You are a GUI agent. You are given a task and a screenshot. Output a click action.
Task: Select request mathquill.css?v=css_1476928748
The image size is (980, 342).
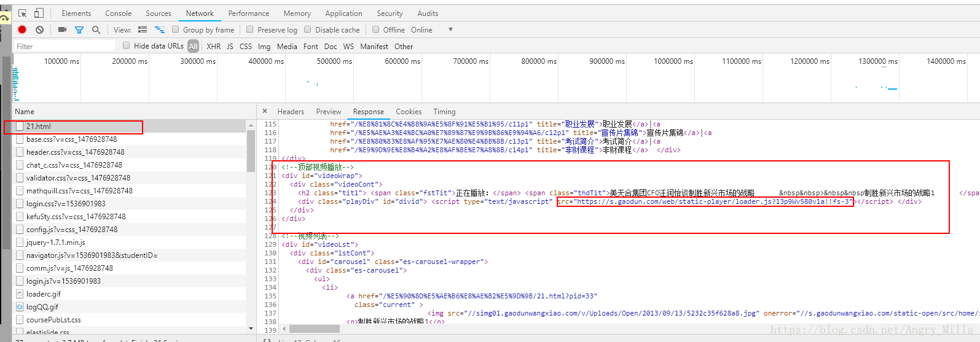point(130,191)
